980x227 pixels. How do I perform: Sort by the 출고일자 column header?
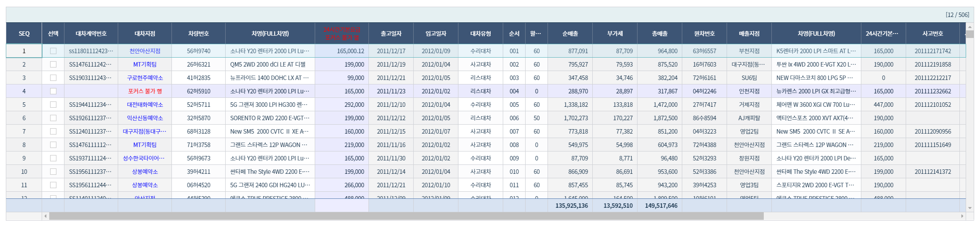391,34
